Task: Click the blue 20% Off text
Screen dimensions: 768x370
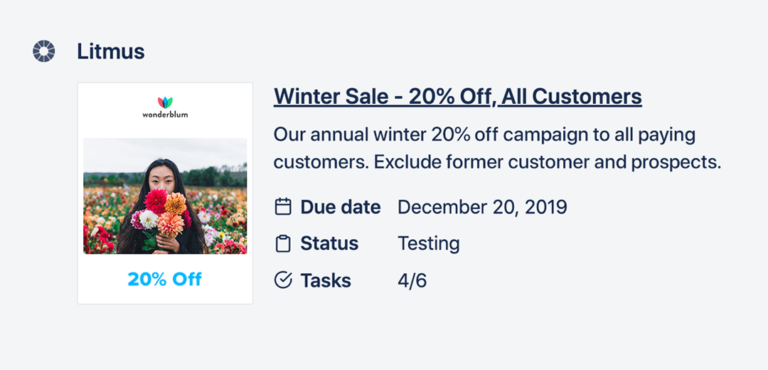Action: tap(165, 279)
